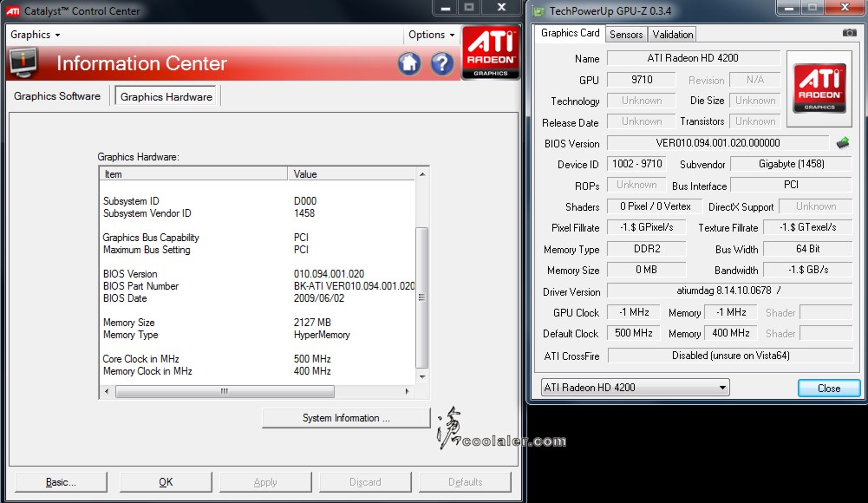Screen dimensions: 868x503
Task: Click the Basic button
Action: point(61,482)
